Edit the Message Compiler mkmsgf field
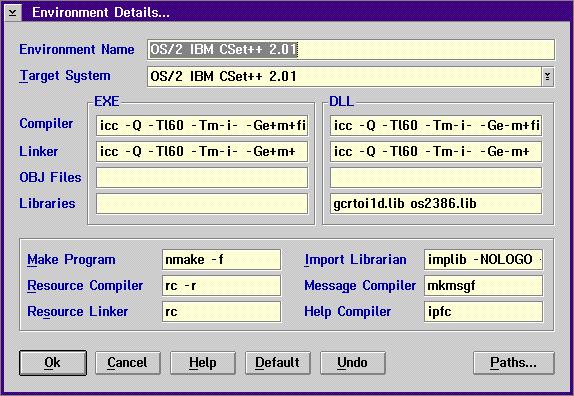The height and width of the screenshot is (396, 574). coord(483,285)
